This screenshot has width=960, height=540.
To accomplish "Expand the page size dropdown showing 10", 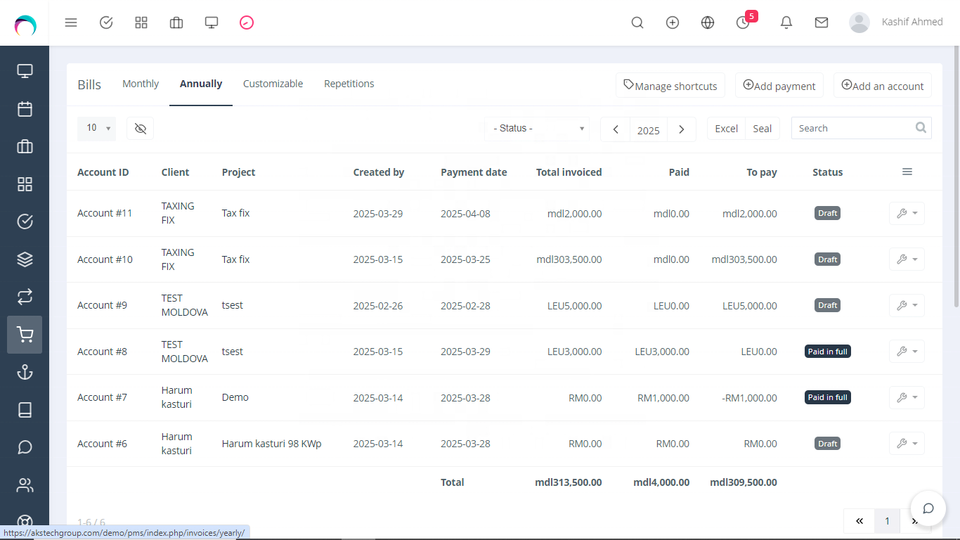I will point(97,128).
